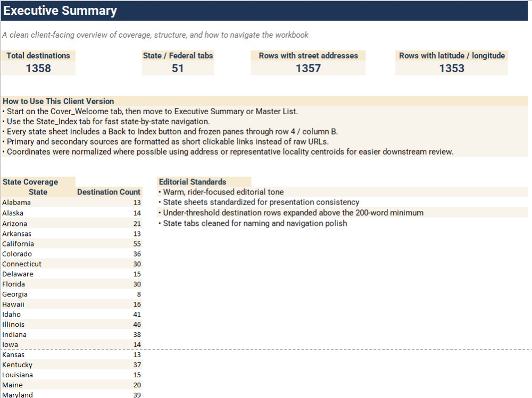532x398 pixels.
Task: Select the Maryland state cell
Action: coord(38,394)
